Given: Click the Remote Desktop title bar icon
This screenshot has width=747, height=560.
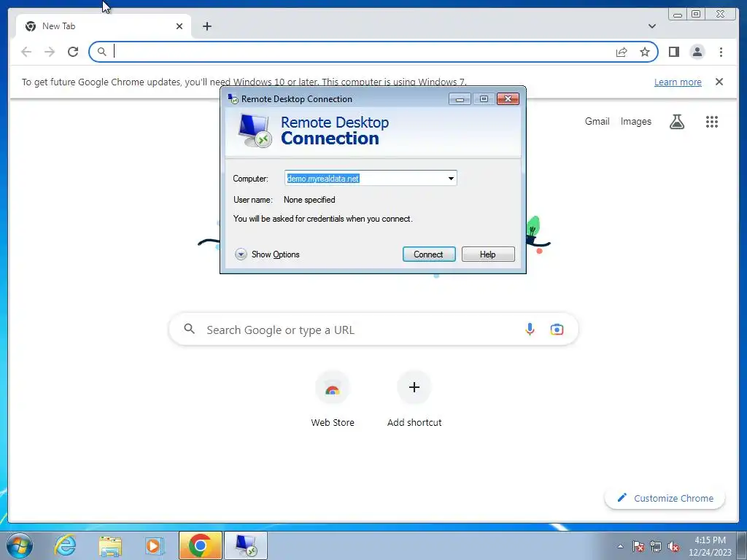Looking at the screenshot, I should (233, 98).
